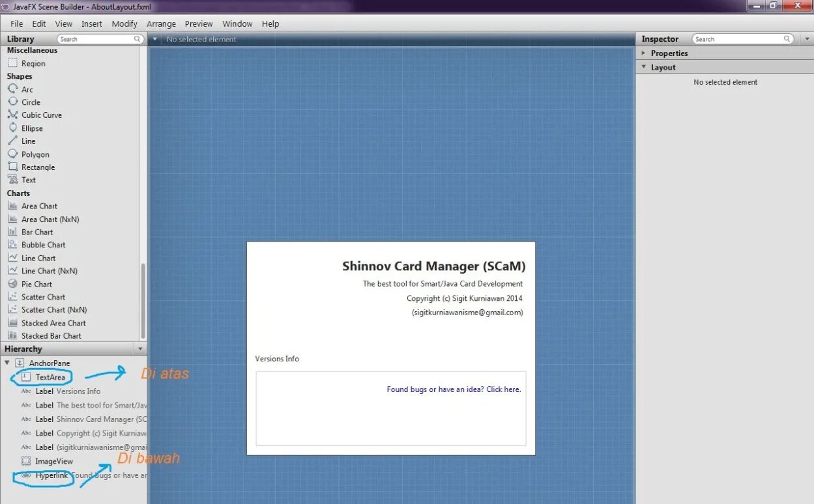Screen dimensions: 814x504
Task: Select the Polygon shape icon
Action: tap(12, 154)
